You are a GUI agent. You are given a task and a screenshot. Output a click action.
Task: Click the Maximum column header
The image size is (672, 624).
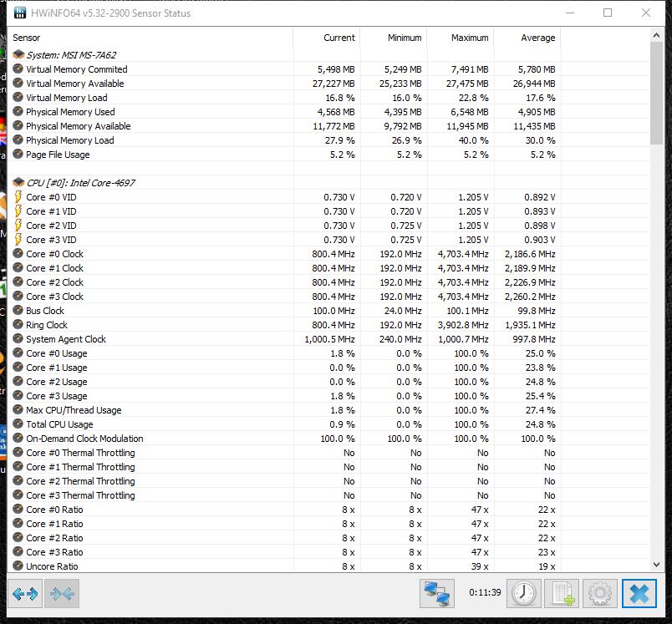click(461, 38)
